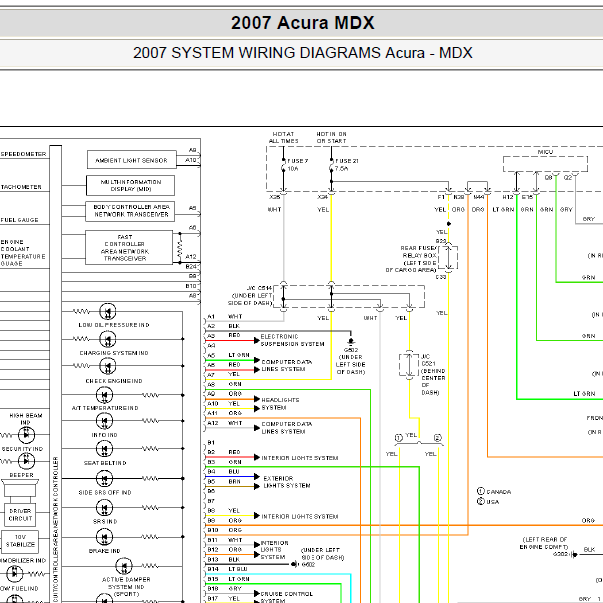Click the FUSE 7 10A label

point(298,165)
